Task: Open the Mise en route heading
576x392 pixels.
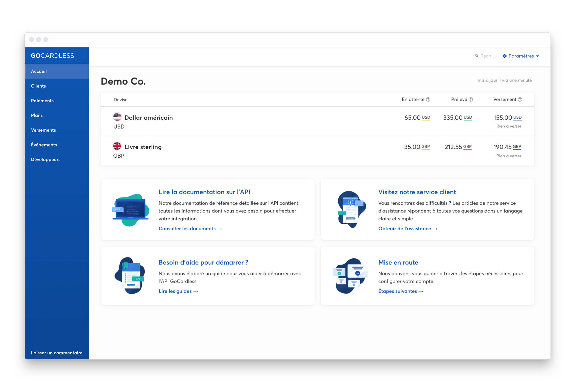Action: click(x=398, y=262)
